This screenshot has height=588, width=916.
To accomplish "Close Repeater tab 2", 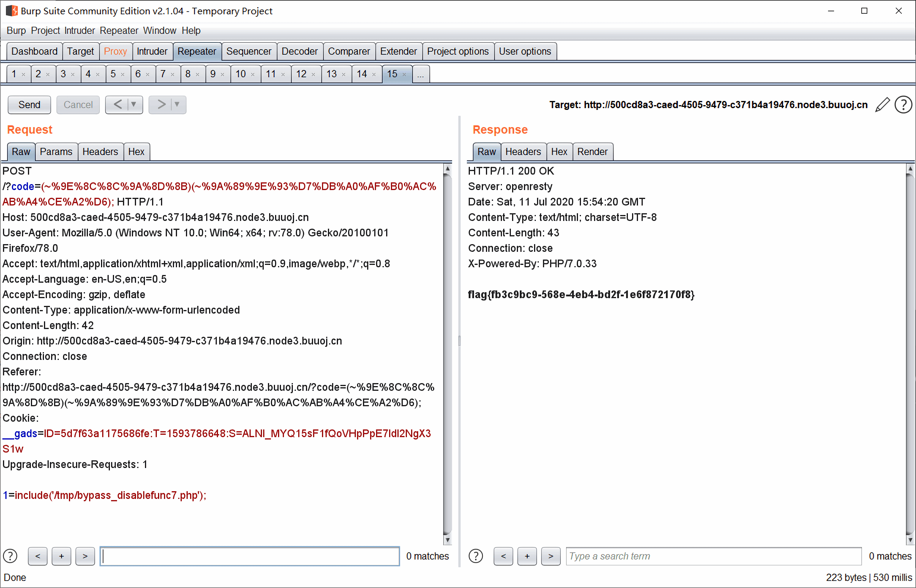I will 48,75.
